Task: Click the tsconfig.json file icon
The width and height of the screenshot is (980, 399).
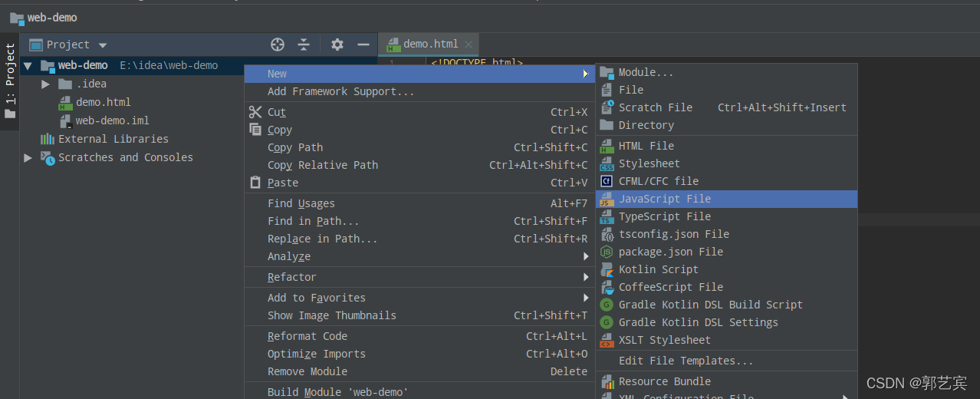Action: click(607, 234)
